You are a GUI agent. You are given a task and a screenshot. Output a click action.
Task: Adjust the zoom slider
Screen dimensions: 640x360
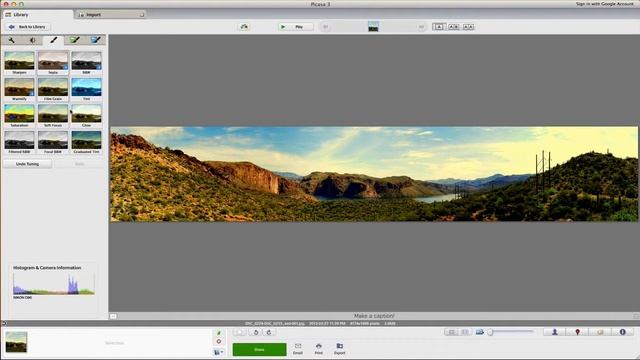click(511, 332)
